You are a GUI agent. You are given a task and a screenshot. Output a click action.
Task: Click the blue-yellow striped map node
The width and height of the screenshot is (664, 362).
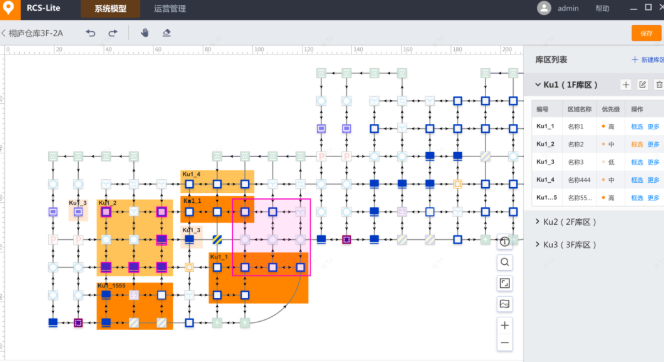pyautogui.click(x=217, y=240)
